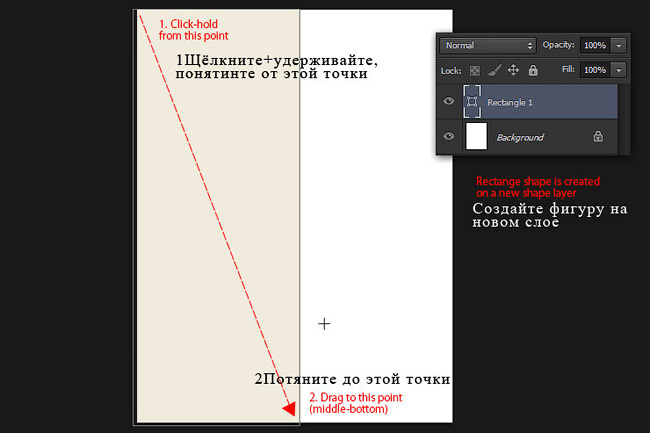Hide the Background layer
The height and width of the screenshot is (433, 650).
pos(448,136)
